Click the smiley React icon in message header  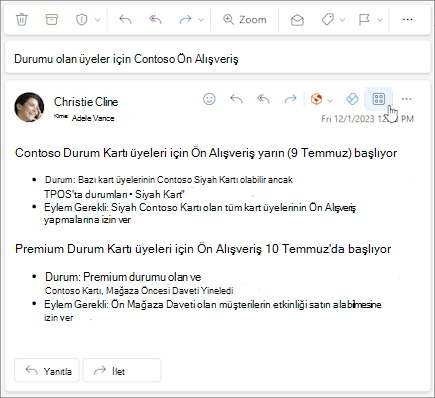pyautogui.click(x=209, y=99)
